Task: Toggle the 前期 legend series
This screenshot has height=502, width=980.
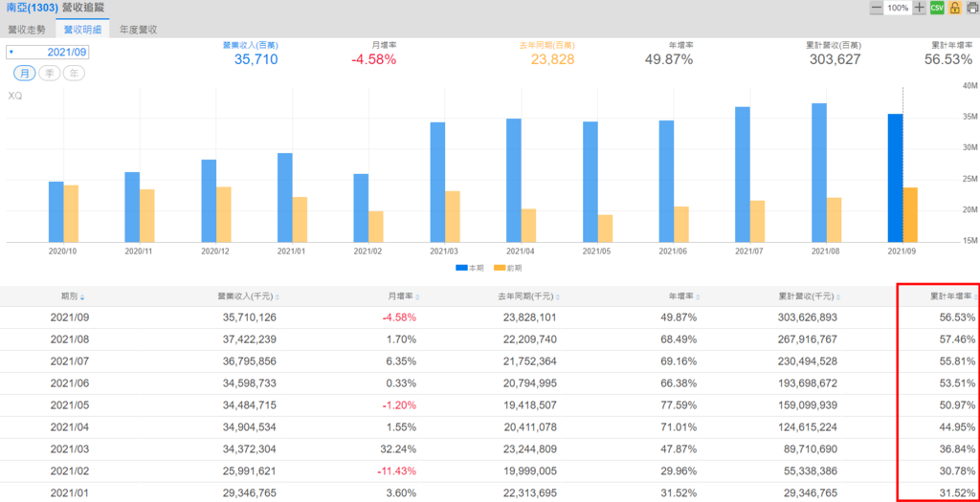Action: point(508,268)
